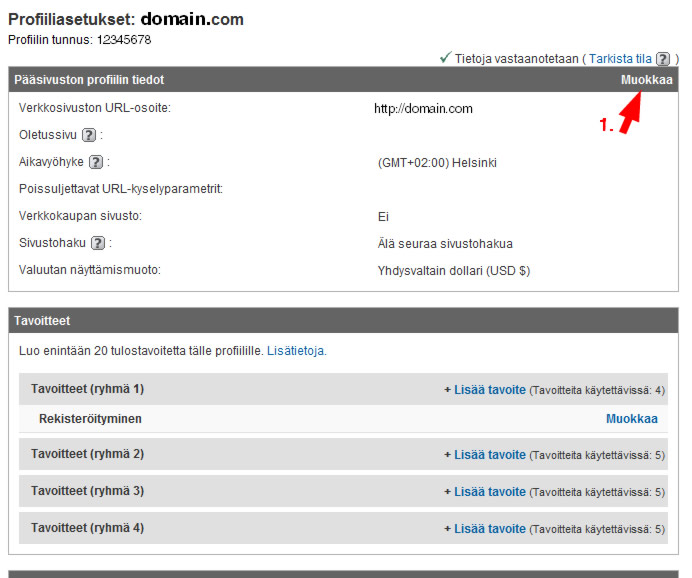Click the Profiiliasetukset: domain.com page title
The image size is (692, 578).
pos(126,19)
